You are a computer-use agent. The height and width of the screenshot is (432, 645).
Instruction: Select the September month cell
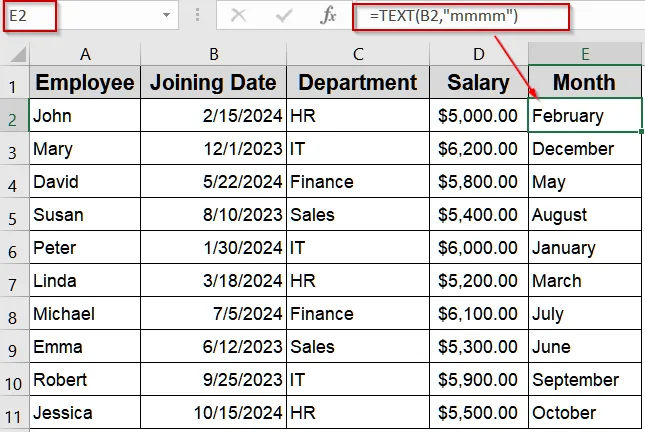click(585, 379)
